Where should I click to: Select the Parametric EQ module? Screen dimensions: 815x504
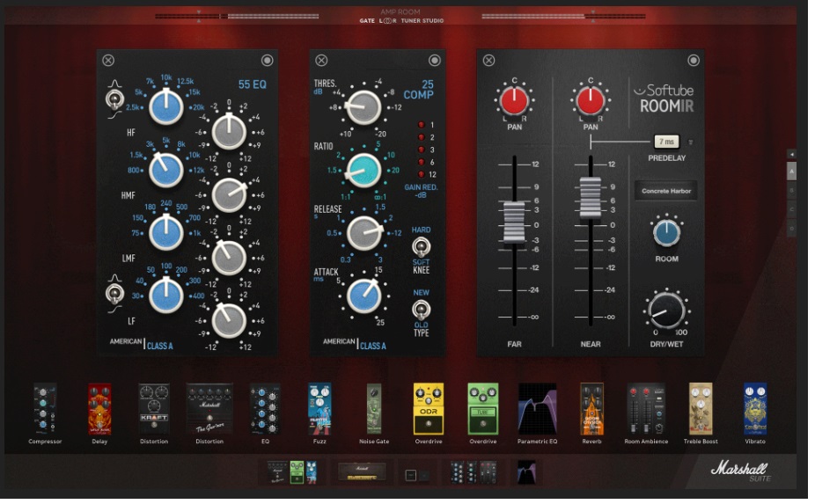click(538, 409)
